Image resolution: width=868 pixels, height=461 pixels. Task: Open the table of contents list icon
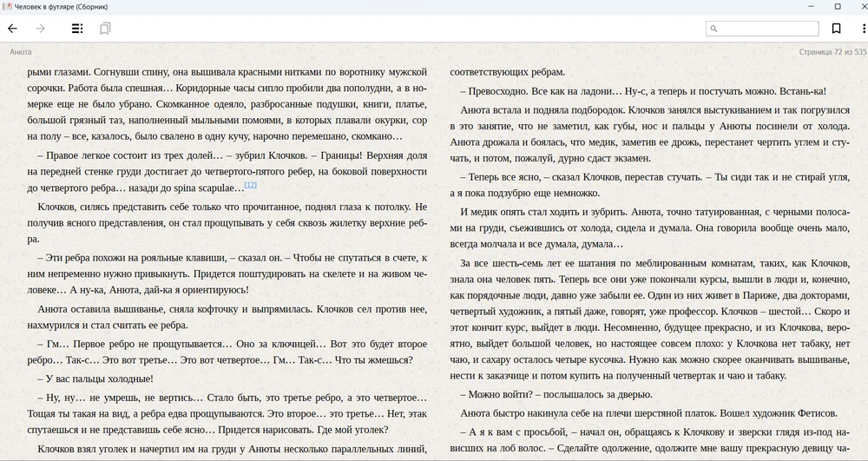(x=77, y=29)
